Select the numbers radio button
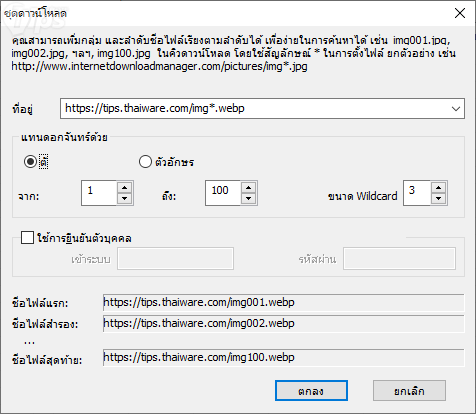The image size is (476, 414). (30, 162)
